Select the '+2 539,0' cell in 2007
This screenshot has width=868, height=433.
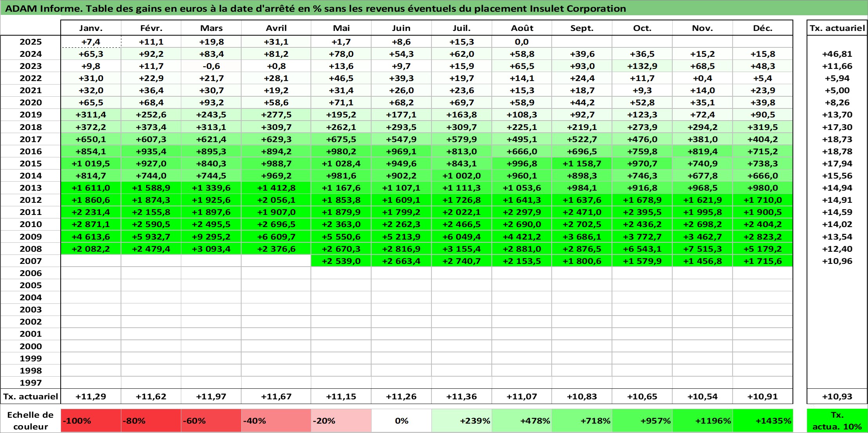(x=341, y=261)
